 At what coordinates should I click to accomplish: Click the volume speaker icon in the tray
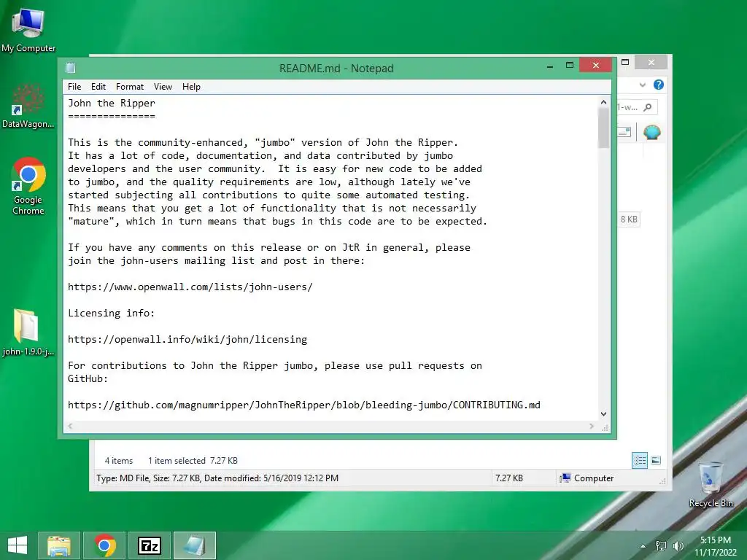pyautogui.click(x=678, y=546)
